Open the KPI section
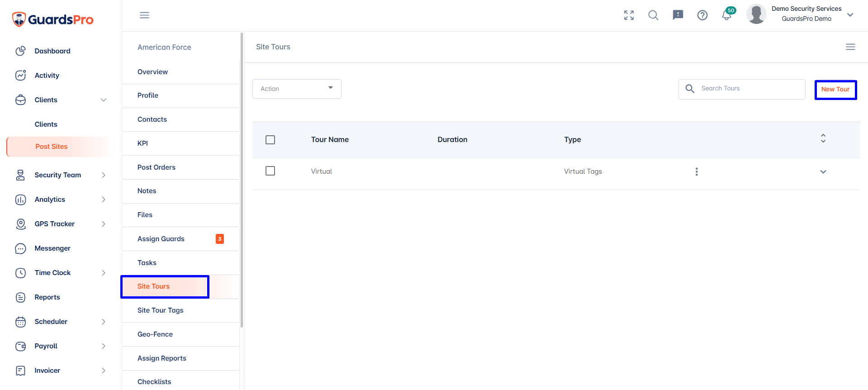Viewport: 868px width, 390px height. (x=180, y=143)
